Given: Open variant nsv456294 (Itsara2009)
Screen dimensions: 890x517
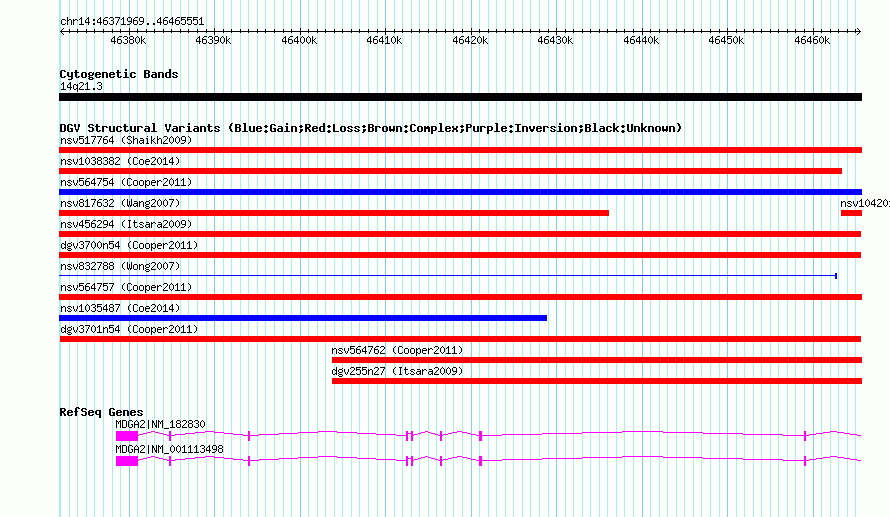Looking at the screenshot, I should click(126, 224).
